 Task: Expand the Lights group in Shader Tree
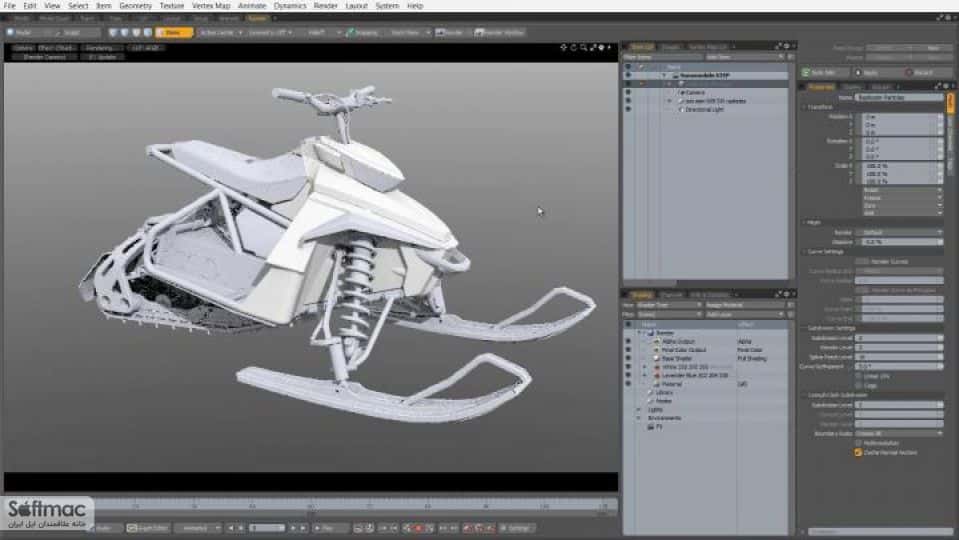(639, 410)
